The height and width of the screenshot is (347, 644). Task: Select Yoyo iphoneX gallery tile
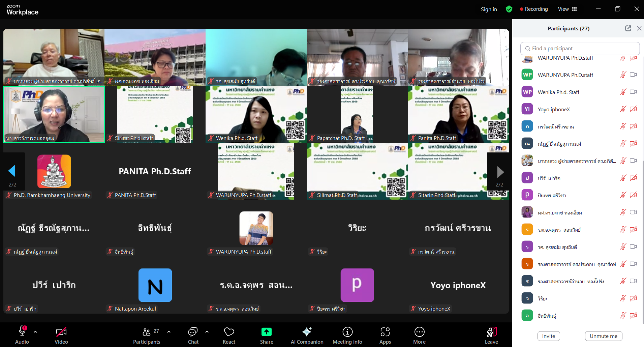(458, 285)
